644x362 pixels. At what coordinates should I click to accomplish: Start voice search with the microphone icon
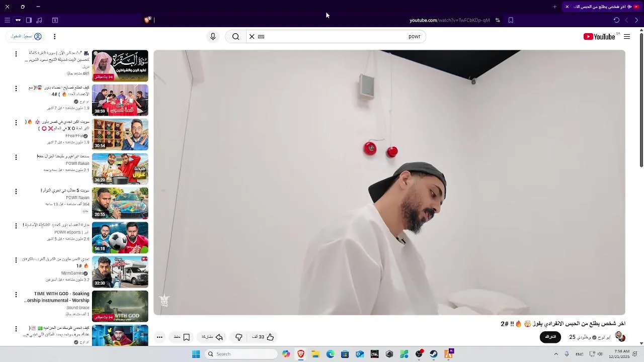click(213, 37)
